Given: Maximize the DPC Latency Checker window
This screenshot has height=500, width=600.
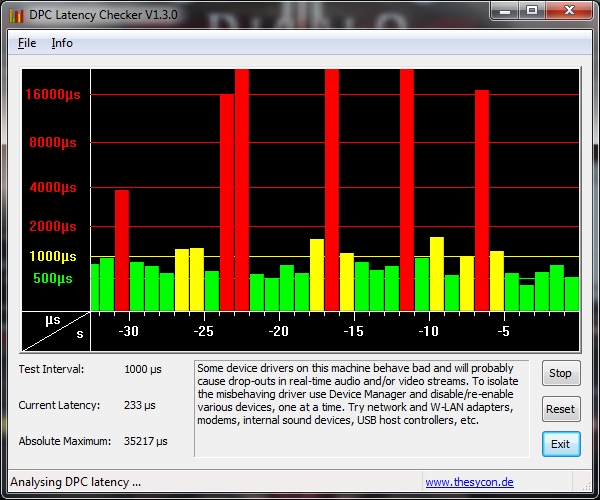Looking at the screenshot, I should tap(532, 11).
